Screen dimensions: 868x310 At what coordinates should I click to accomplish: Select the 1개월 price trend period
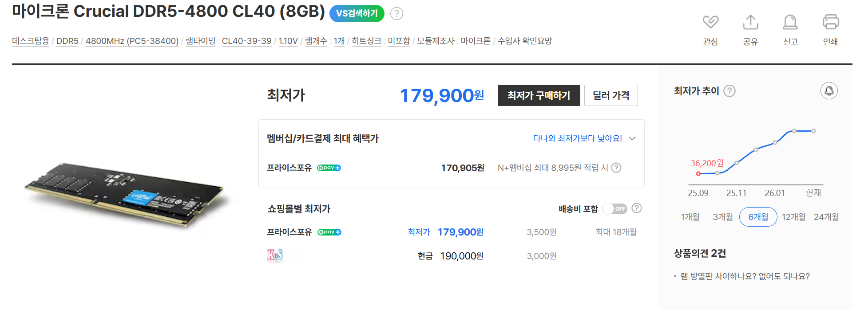(690, 217)
